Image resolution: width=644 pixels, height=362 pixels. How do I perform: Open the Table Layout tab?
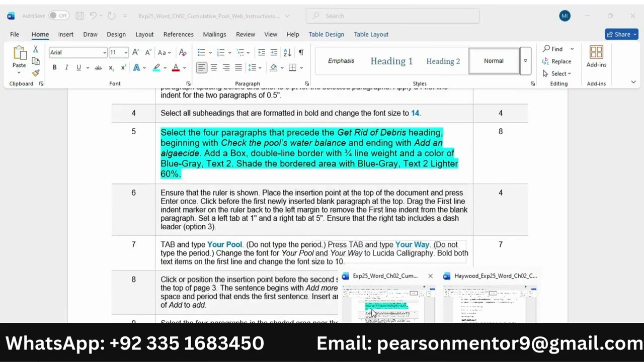[x=371, y=34]
